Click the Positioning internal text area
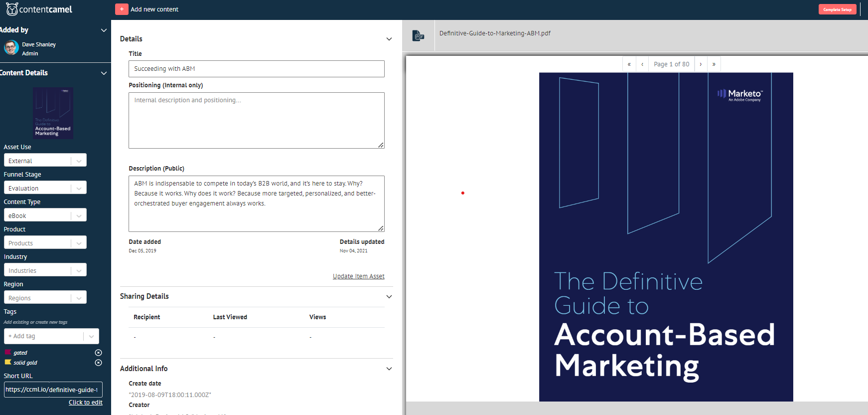The image size is (868, 415). coord(257,120)
